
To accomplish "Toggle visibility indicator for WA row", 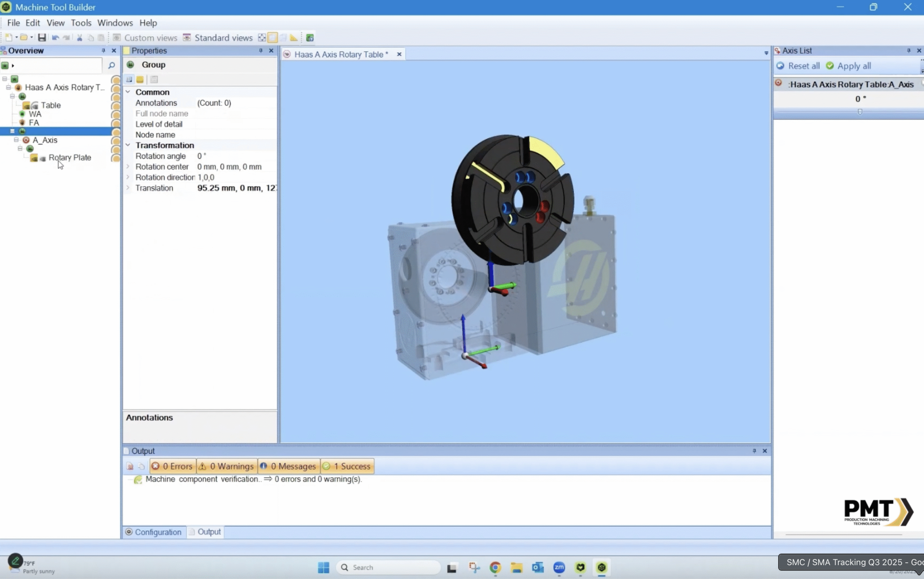I will click(115, 114).
